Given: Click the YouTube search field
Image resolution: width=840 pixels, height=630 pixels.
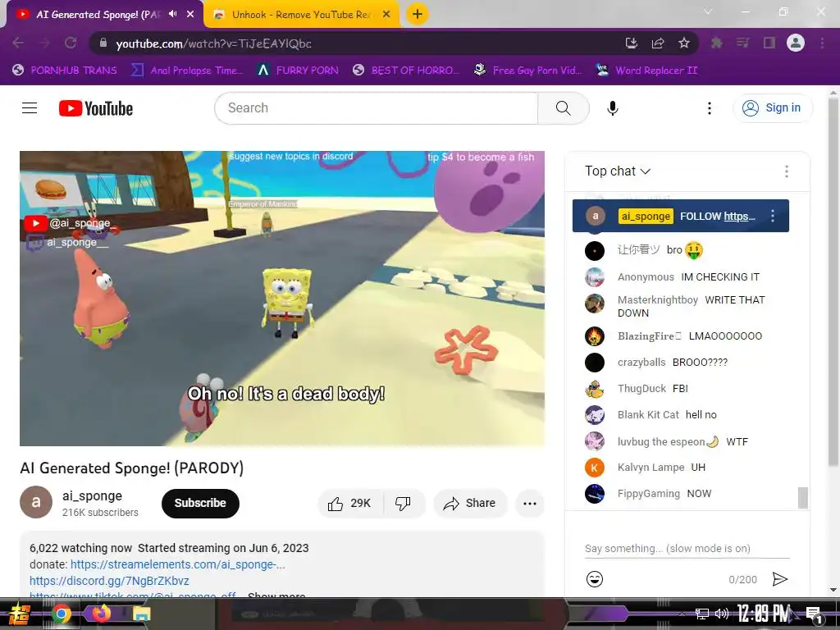Looking at the screenshot, I should [x=376, y=108].
